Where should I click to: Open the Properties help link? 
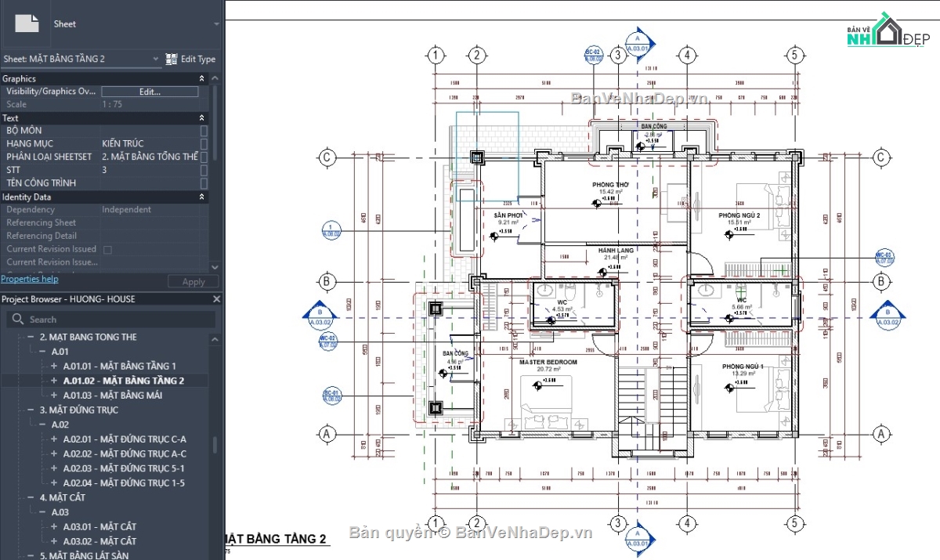click(29, 279)
